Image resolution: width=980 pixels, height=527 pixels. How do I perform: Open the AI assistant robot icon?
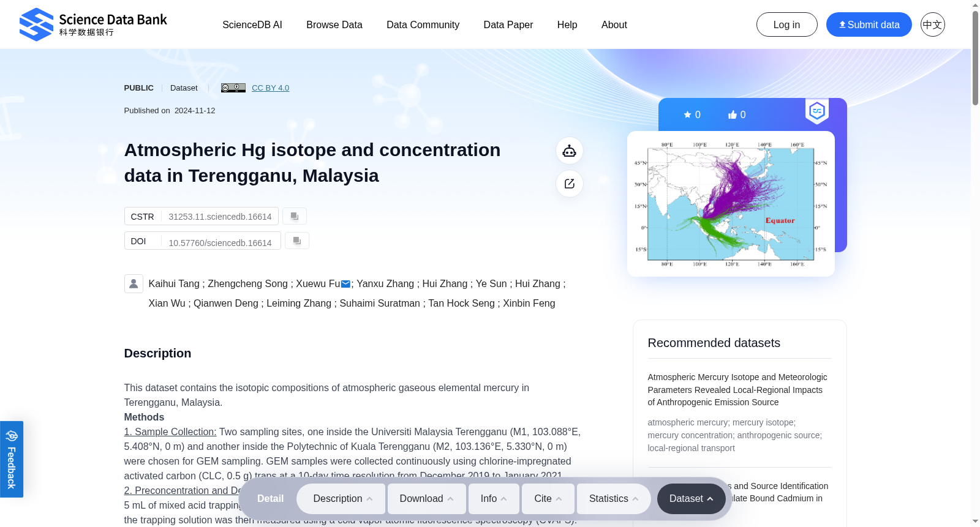[570, 151]
